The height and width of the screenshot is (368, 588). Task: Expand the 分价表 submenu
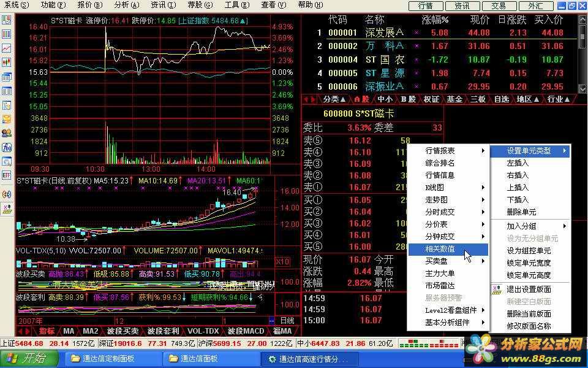[x=448, y=224]
